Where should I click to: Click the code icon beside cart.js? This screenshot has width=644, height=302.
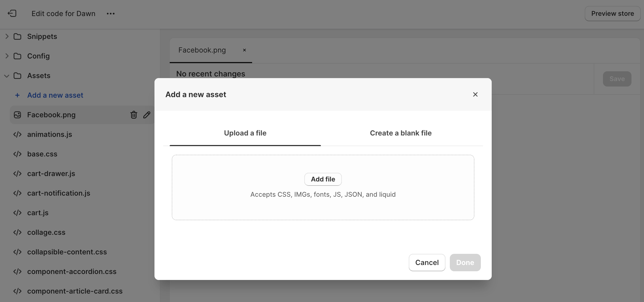click(x=17, y=213)
